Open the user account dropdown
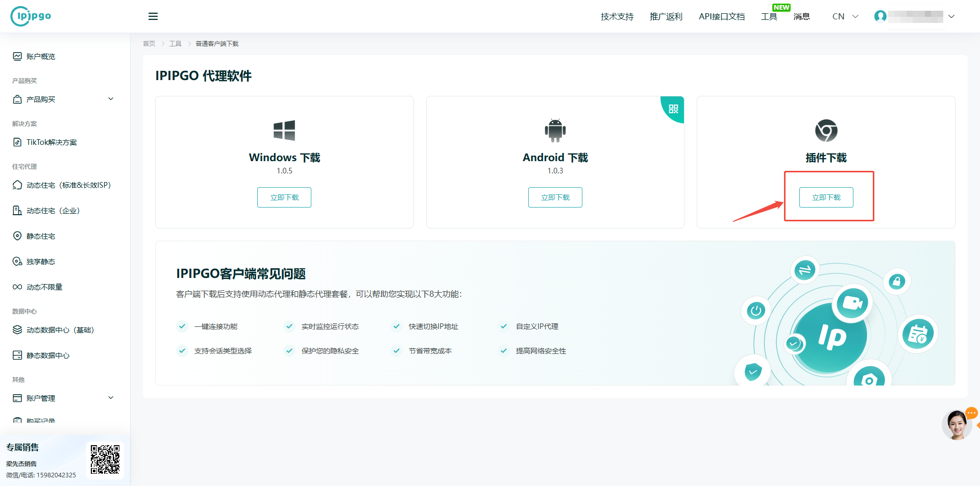Image resolution: width=980 pixels, height=486 pixels. tap(914, 16)
